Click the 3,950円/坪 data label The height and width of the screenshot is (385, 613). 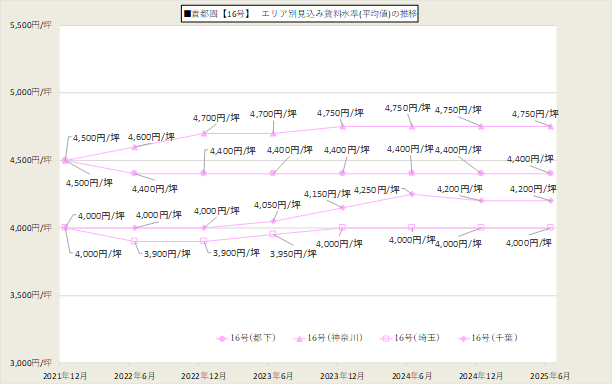(293, 254)
